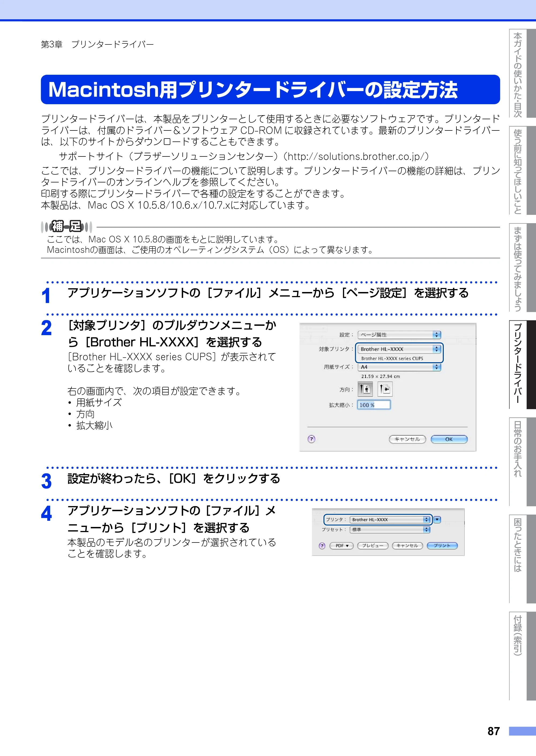Click the Brother HL-XXXX series CUPS label

coord(392,358)
